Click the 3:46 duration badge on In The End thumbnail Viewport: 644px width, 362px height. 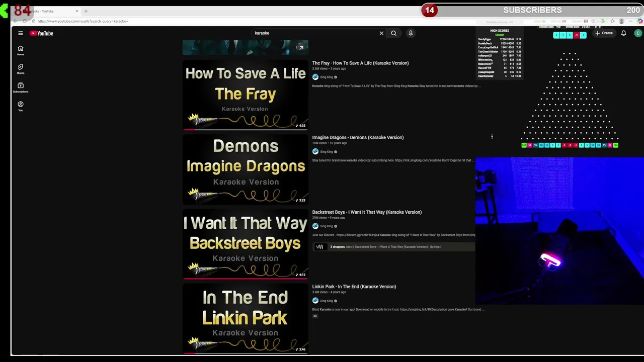[x=301, y=349]
